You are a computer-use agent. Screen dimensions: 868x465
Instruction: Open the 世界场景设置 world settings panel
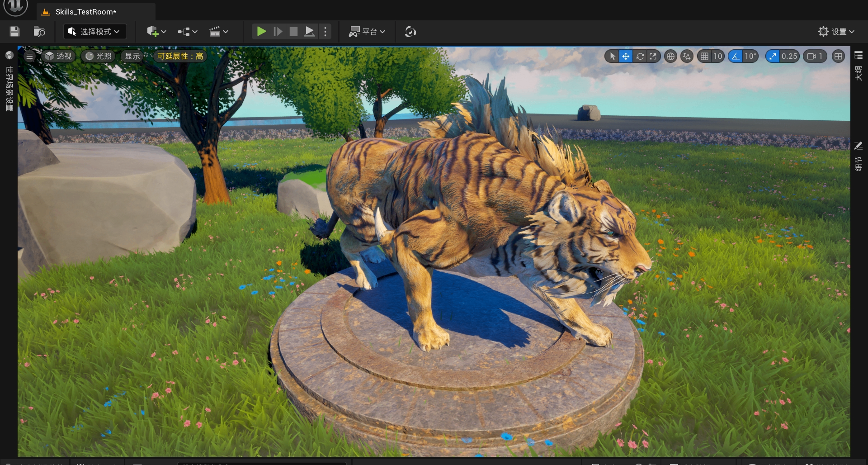[9, 81]
